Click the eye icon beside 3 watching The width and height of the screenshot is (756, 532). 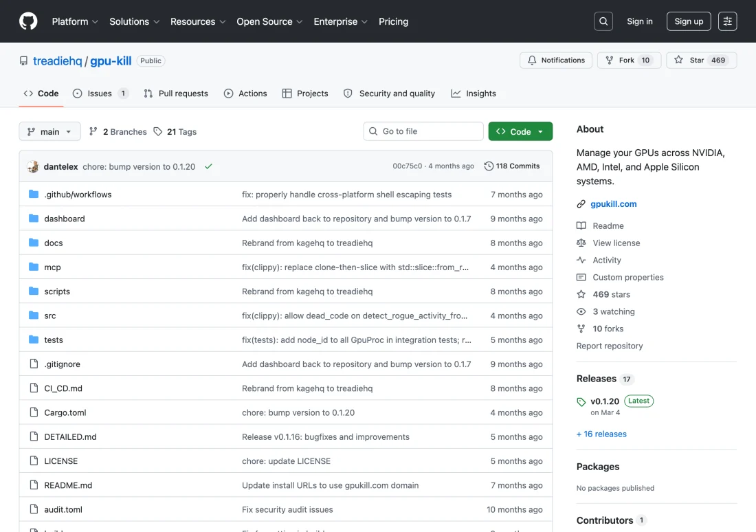pyautogui.click(x=581, y=311)
